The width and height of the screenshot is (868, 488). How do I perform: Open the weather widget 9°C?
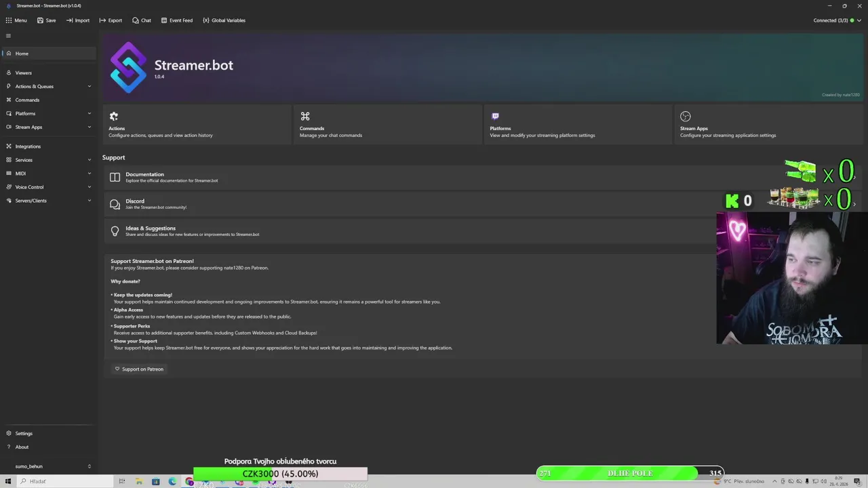click(x=740, y=481)
